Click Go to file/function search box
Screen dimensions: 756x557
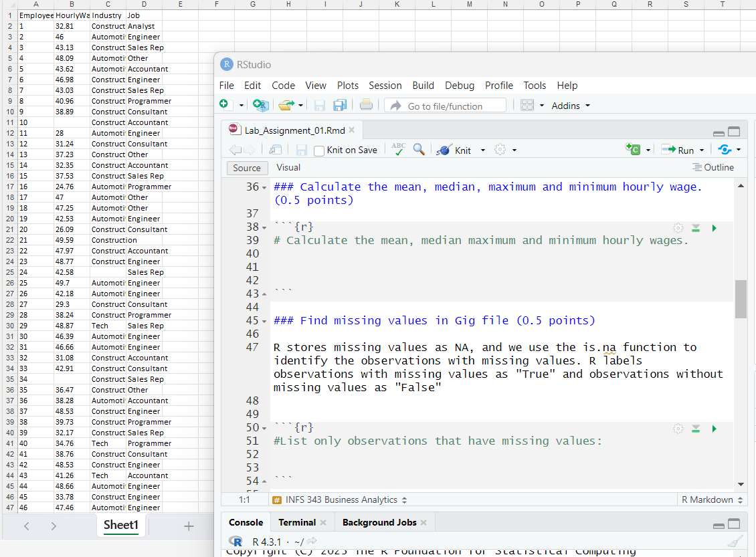point(445,105)
